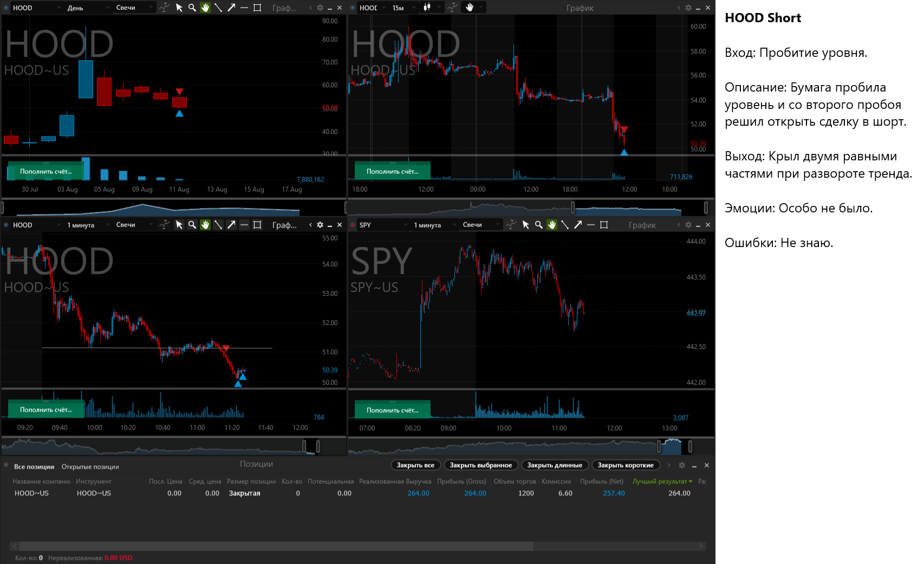Grab the right range handle under the HOOD 15m chart

[x=706, y=208]
